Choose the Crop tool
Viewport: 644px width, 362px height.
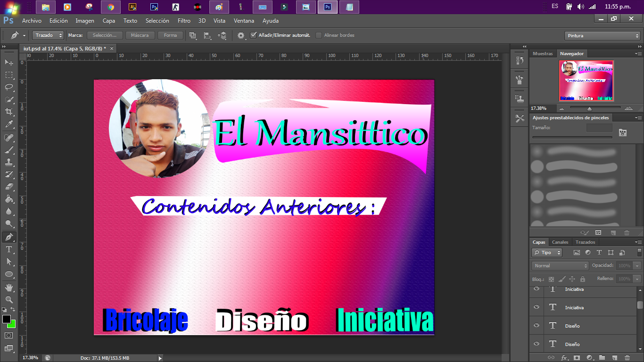pos(9,112)
